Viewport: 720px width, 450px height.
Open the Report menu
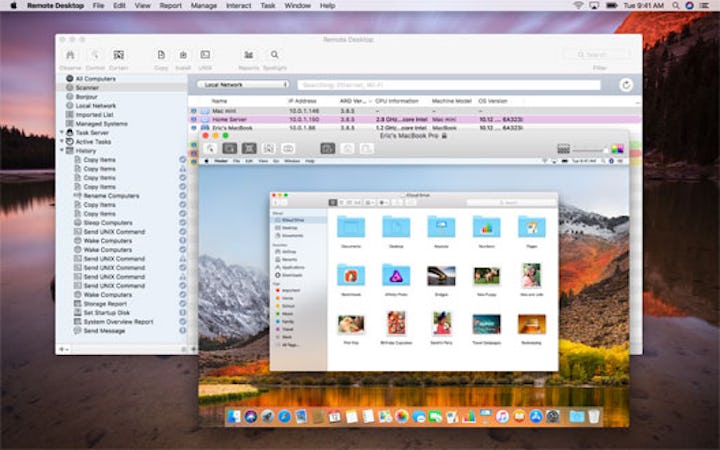coord(170,6)
